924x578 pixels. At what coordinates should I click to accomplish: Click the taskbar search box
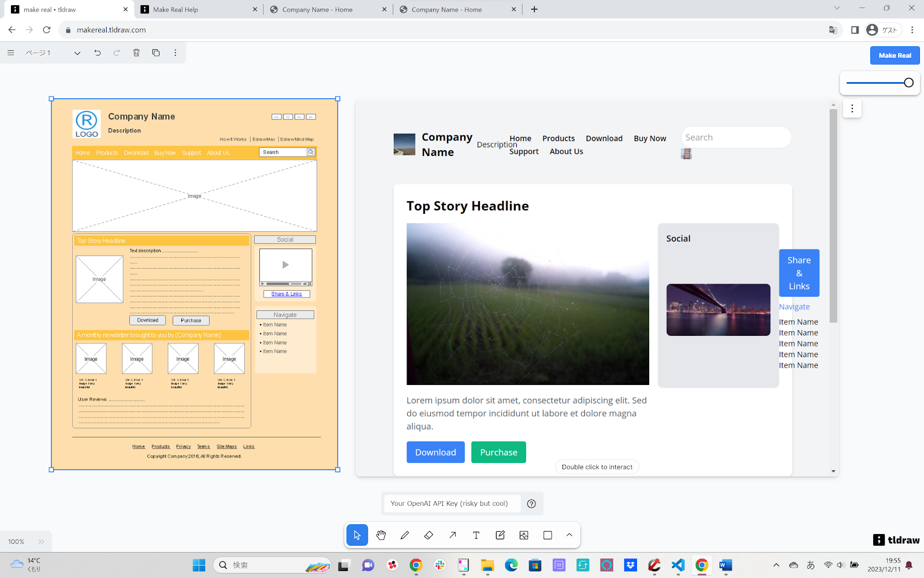point(272,565)
